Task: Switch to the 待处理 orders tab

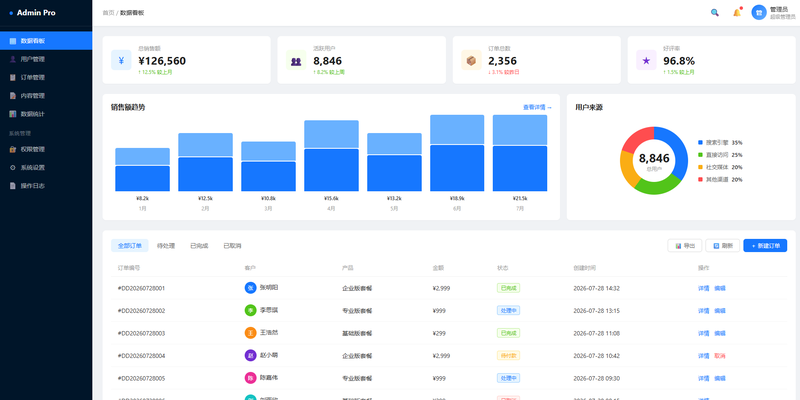Action: pyautogui.click(x=166, y=246)
